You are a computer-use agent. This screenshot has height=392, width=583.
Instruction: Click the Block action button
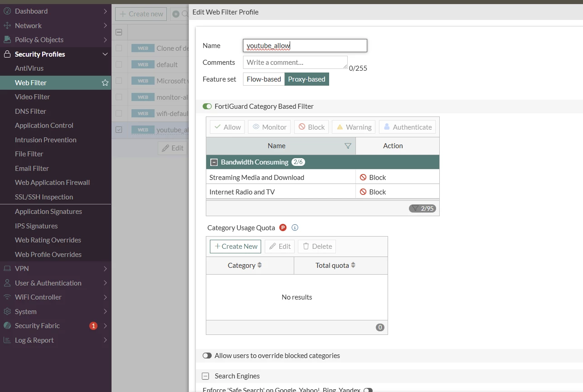click(x=311, y=127)
